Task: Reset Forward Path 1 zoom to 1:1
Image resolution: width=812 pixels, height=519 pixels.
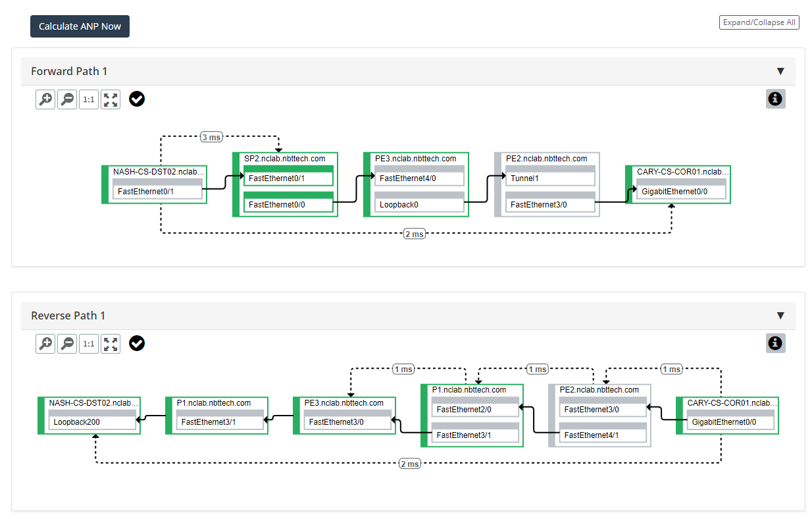Action: tap(88, 99)
